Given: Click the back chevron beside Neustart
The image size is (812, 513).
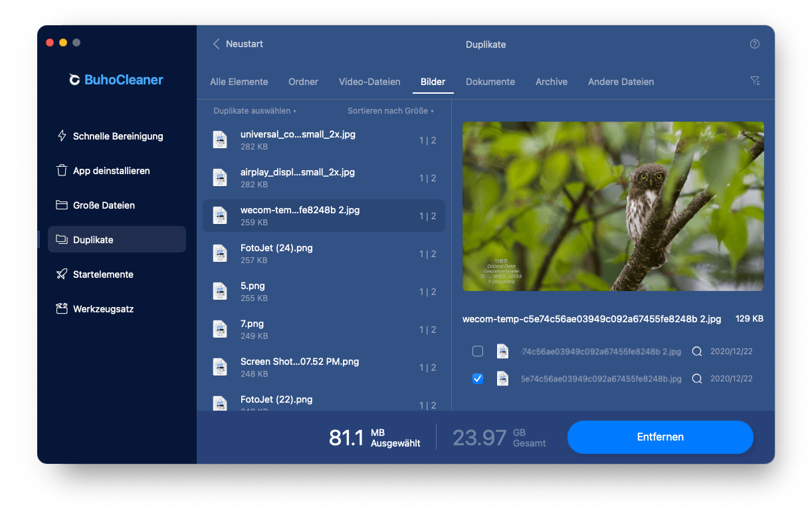Looking at the screenshot, I should [216, 44].
